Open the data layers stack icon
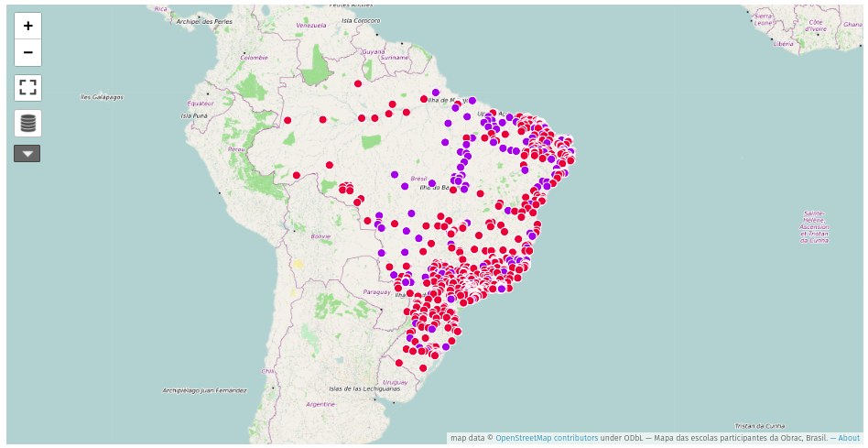 coord(27,123)
